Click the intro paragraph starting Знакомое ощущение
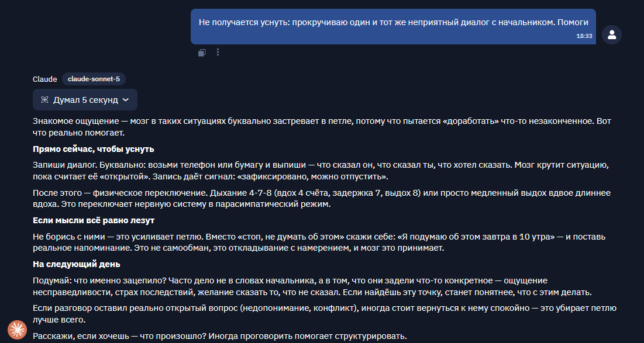Viewport: 644px width, 343px height. click(x=322, y=127)
